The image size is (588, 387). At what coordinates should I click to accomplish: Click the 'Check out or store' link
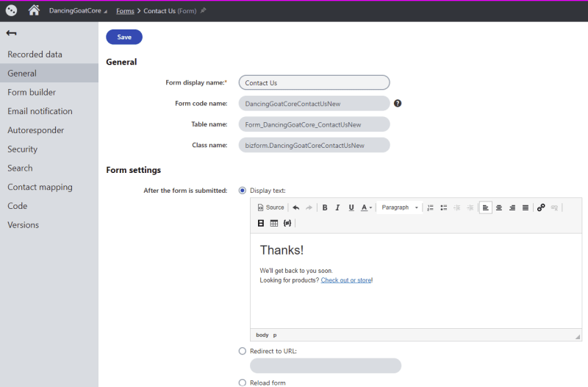(346, 280)
